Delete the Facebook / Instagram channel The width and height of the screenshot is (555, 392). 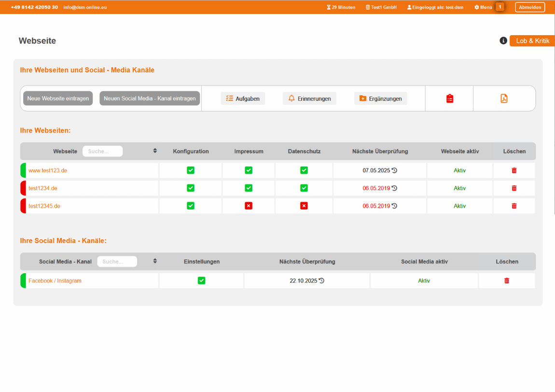click(507, 281)
